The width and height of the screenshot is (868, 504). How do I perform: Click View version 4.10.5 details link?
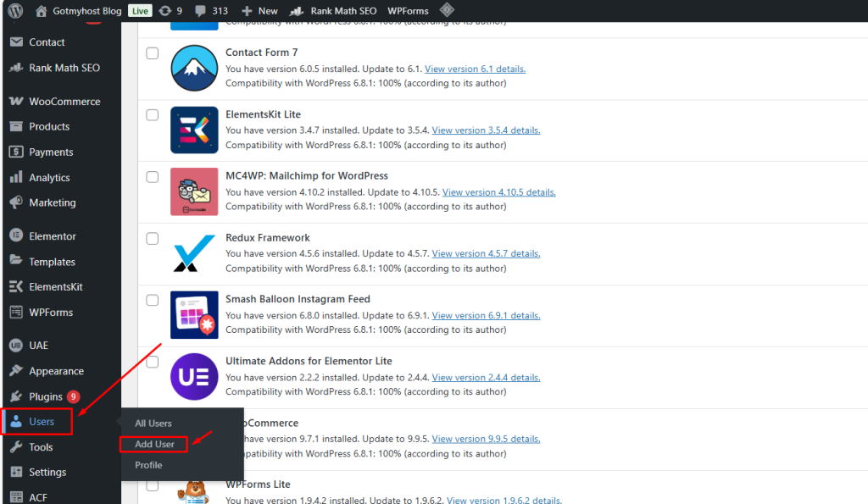498,192
